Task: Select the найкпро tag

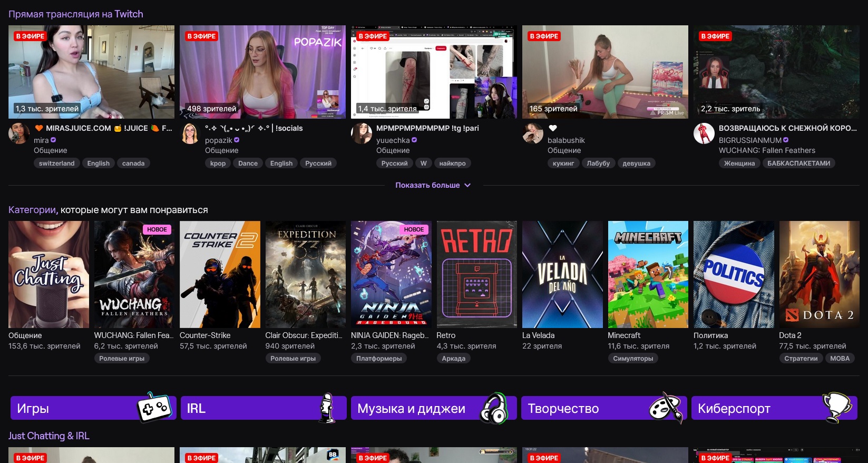Action: point(452,163)
